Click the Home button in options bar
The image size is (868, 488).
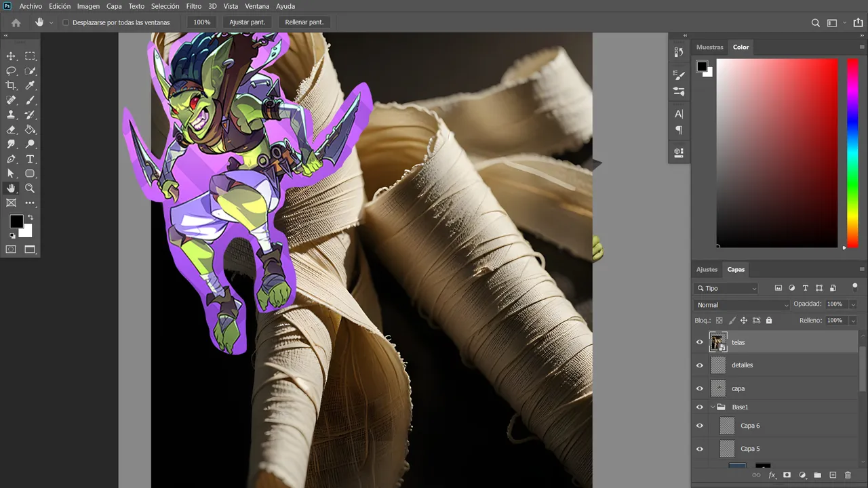point(16,22)
